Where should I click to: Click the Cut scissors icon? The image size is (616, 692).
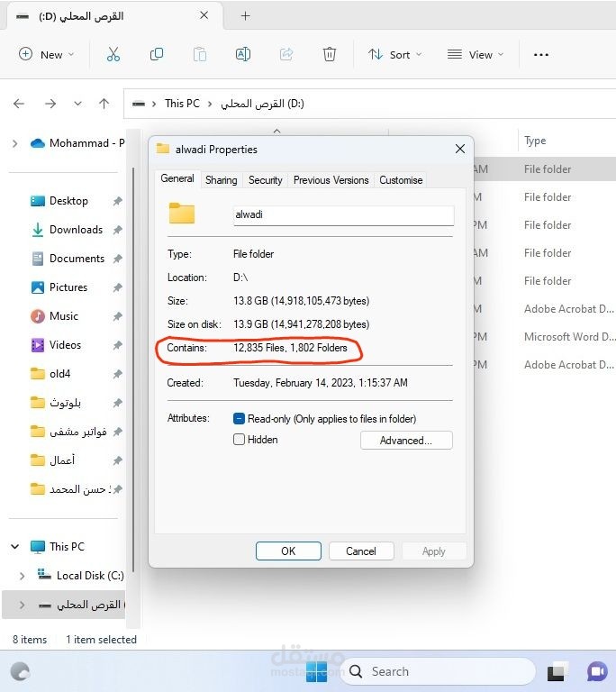click(113, 54)
